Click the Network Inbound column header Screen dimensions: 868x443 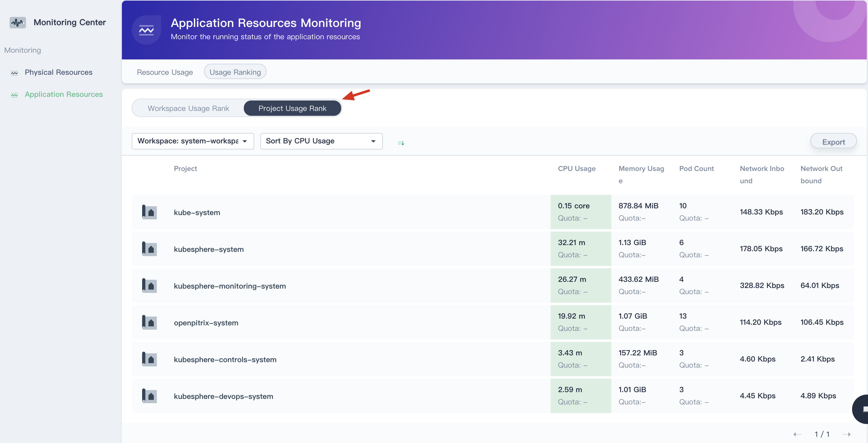[x=762, y=175]
